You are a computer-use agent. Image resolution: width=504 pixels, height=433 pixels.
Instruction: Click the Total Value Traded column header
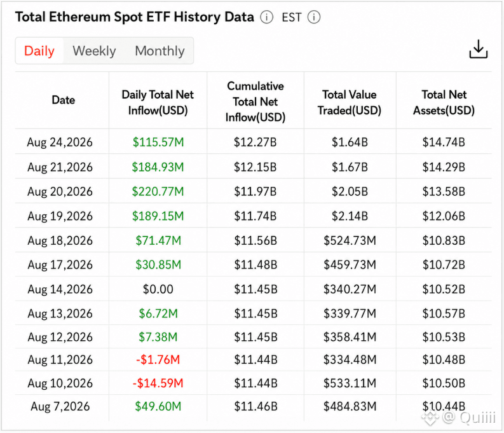[350, 102]
